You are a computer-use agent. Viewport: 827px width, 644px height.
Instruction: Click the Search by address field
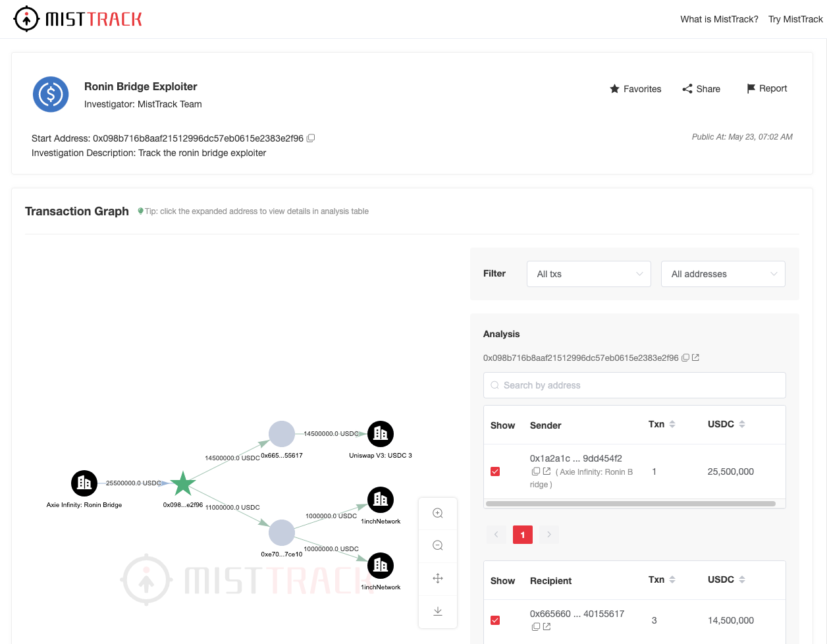(635, 385)
